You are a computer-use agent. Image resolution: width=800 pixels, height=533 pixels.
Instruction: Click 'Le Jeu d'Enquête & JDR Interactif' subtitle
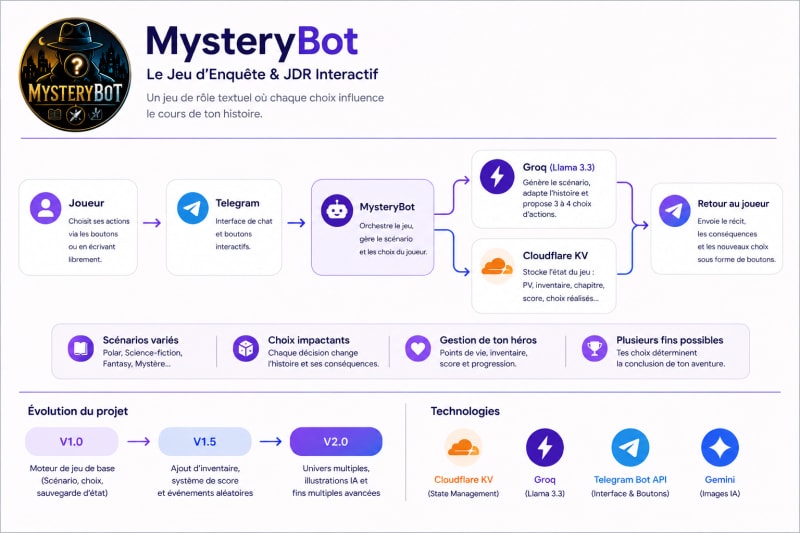(262, 74)
